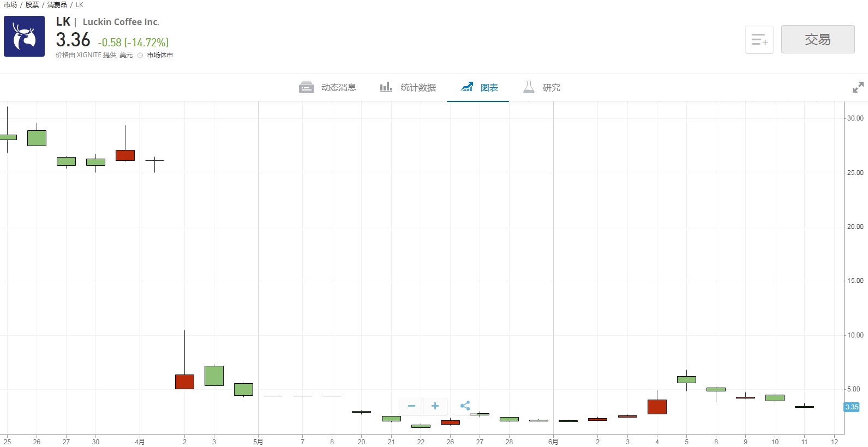The width and height of the screenshot is (868, 447).
Task: Click the 10.00 price axis label
Action: 855,335
